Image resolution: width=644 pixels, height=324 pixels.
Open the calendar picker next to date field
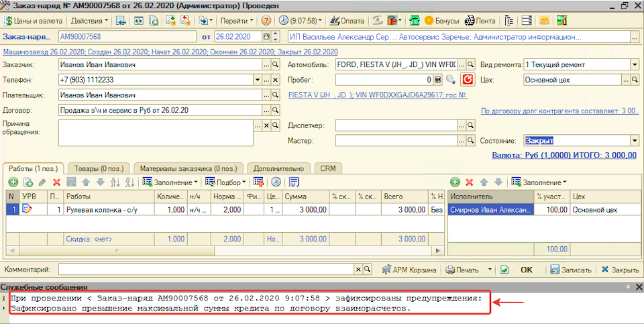pyautogui.click(x=267, y=36)
